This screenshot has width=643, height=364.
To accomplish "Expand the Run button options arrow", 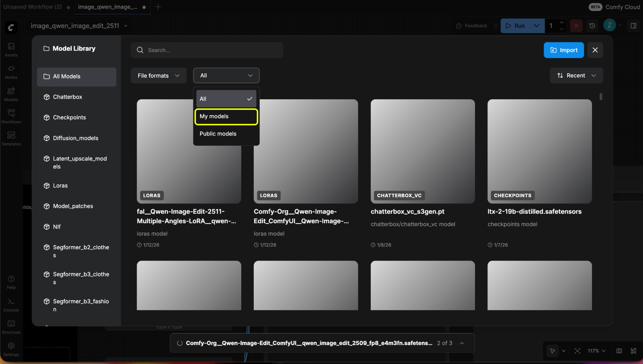I will point(537,26).
